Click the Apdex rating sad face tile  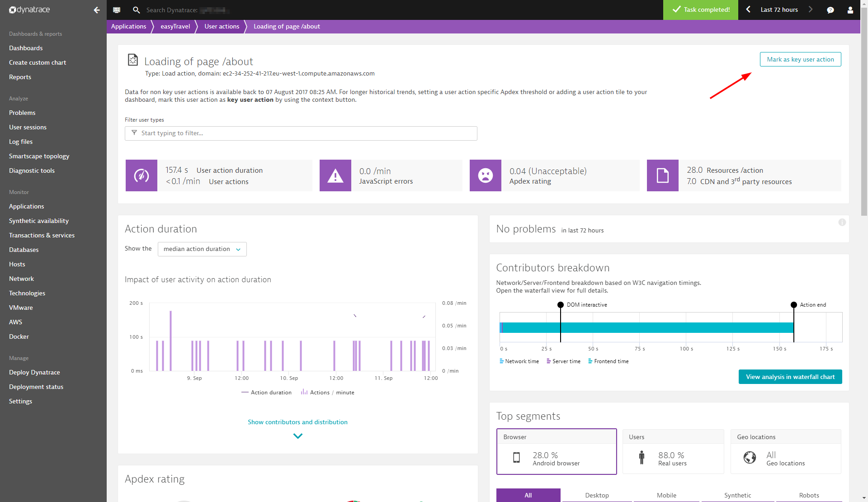pos(485,175)
